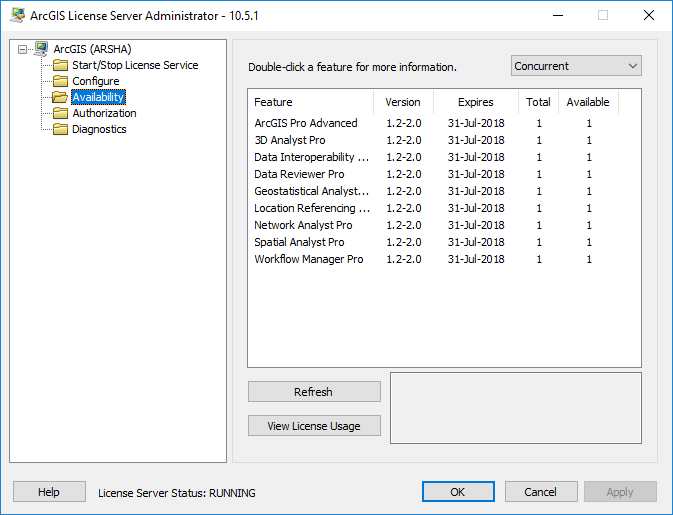Close the License Server Administrator window
The image size is (673, 515).
click(x=649, y=15)
